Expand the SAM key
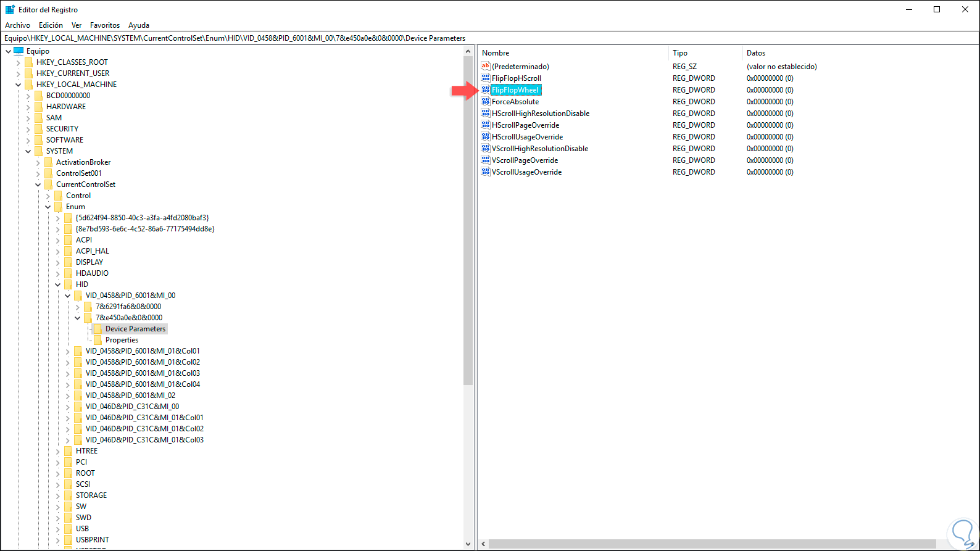The width and height of the screenshot is (980, 551). point(28,118)
